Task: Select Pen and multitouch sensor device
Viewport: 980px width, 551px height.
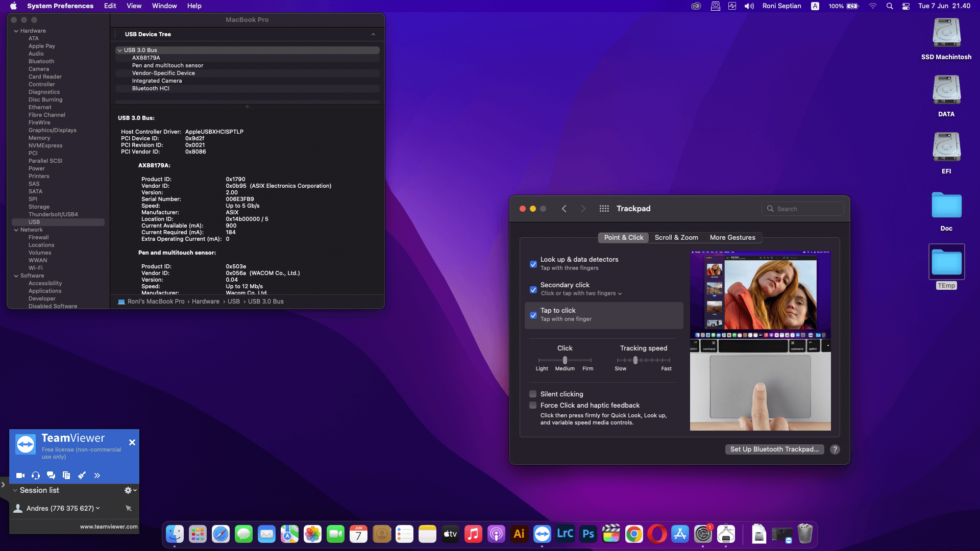Action: pyautogui.click(x=248, y=65)
